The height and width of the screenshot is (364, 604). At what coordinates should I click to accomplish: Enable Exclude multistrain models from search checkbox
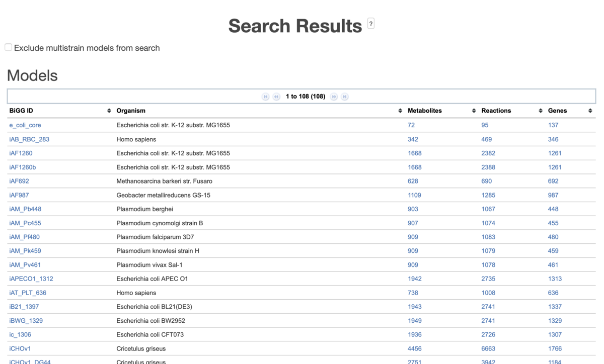click(9, 47)
